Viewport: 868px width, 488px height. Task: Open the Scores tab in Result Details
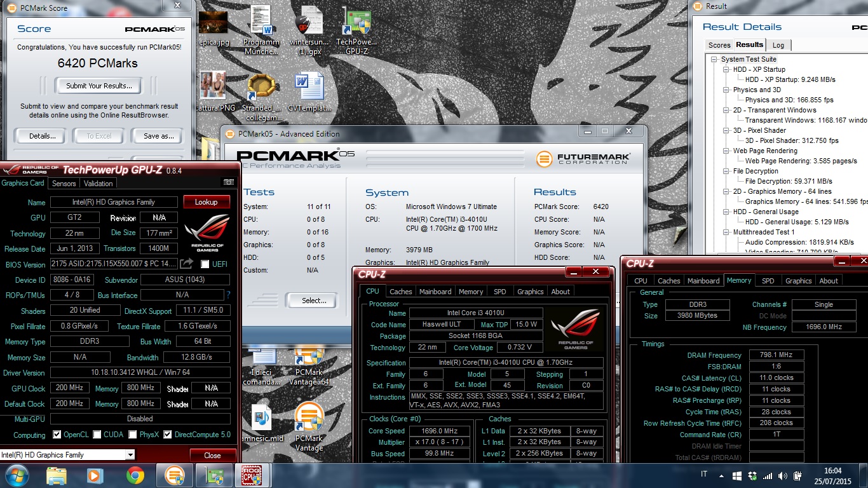(x=719, y=45)
